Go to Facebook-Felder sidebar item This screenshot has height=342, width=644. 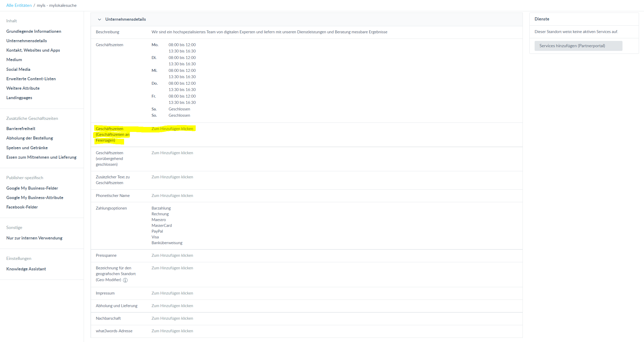point(22,207)
